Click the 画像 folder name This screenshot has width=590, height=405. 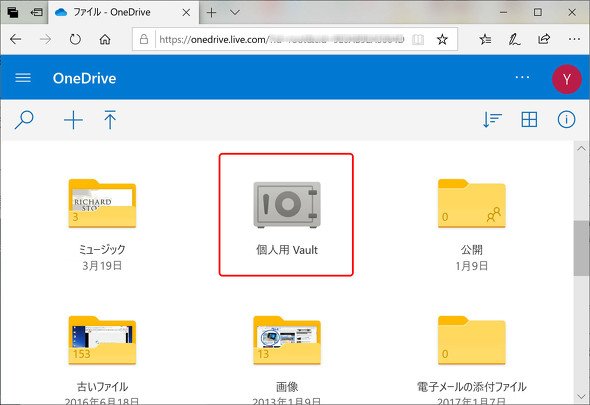[287, 387]
